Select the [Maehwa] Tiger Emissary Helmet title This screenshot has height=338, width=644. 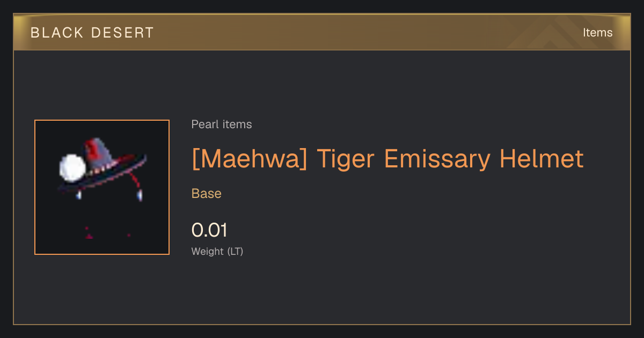pos(387,159)
